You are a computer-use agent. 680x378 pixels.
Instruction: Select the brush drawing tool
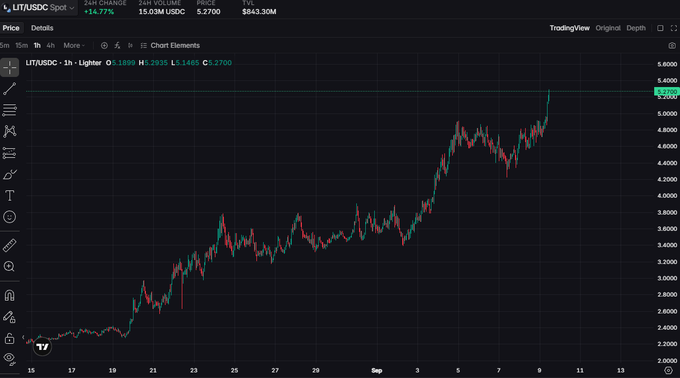tap(10, 174)
